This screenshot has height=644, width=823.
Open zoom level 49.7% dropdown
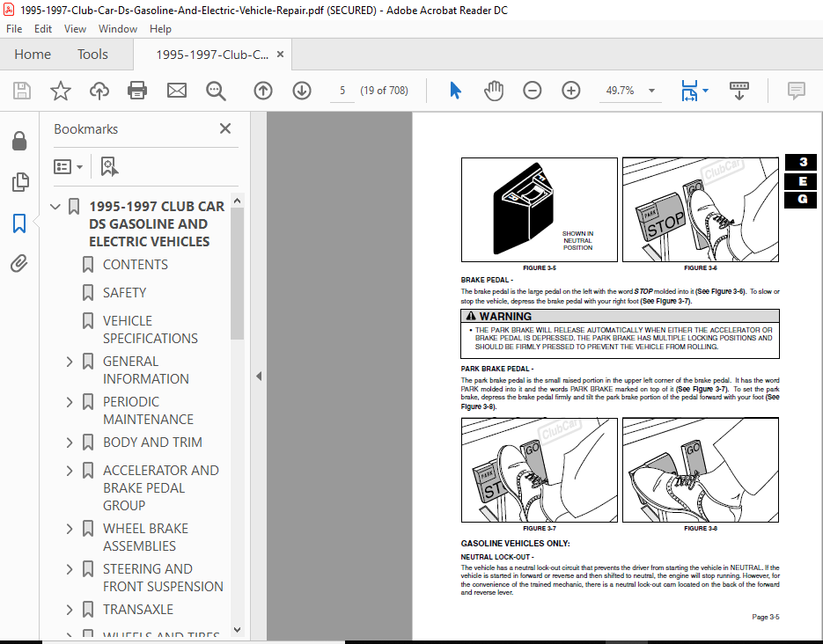[651, 91]
